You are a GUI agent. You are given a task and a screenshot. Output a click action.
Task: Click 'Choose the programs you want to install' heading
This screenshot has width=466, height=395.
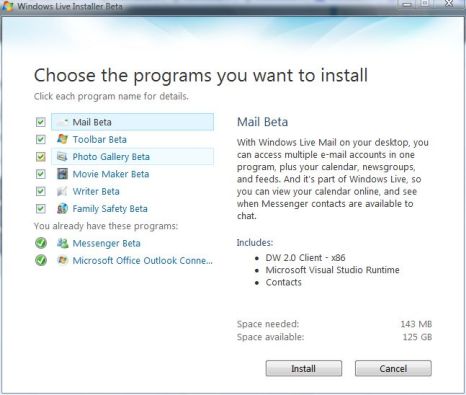(201, 75)
